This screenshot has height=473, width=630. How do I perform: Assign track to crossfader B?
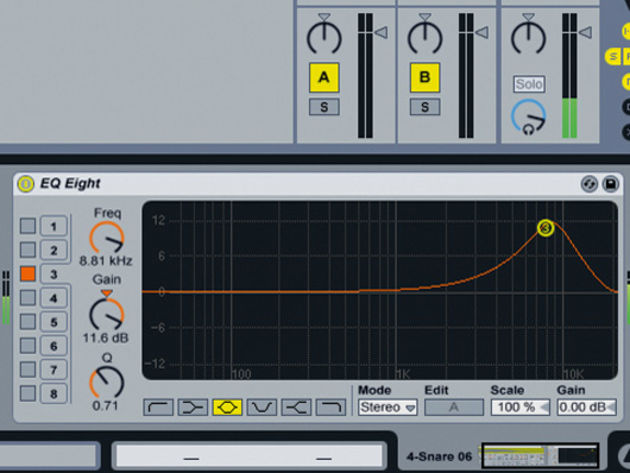(425, 77)
